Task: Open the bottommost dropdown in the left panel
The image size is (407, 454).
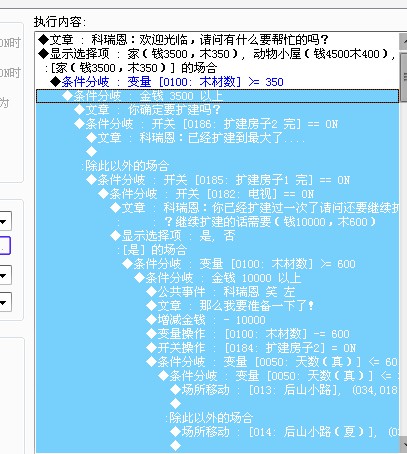Action: click(x=5, y=302)
